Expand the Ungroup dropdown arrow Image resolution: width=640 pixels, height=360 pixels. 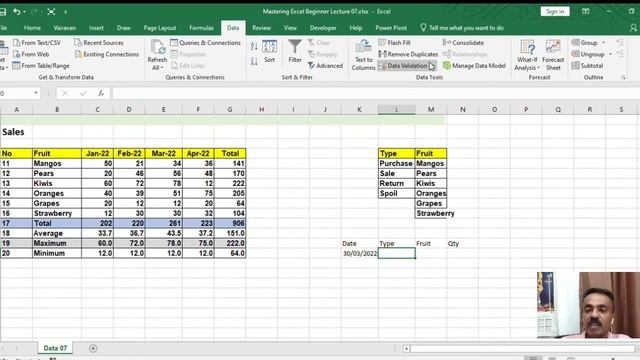tap(611, 54)
